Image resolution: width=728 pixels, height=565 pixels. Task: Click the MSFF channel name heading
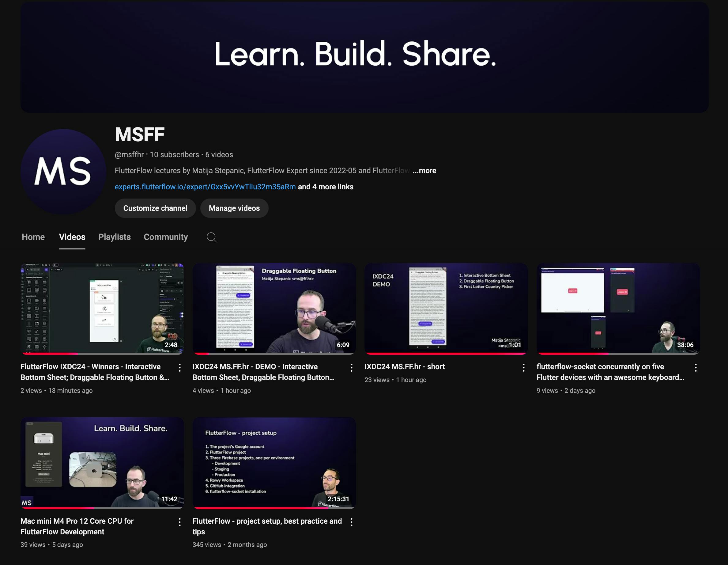click(140, 135)
